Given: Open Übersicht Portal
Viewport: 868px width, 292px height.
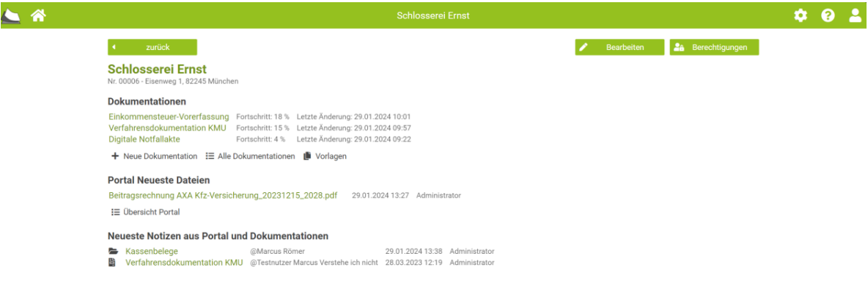Looking at the screenshot, I should pyautogui.click(x=146, y=211).
